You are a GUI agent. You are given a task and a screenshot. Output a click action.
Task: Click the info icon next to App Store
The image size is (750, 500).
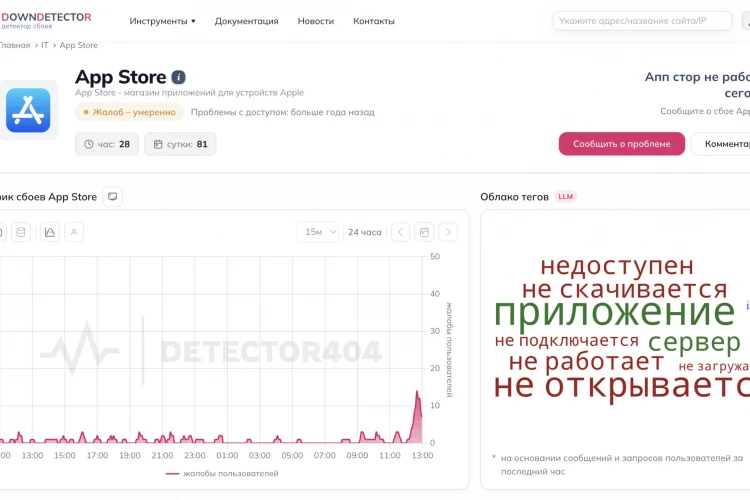point(178,77)
